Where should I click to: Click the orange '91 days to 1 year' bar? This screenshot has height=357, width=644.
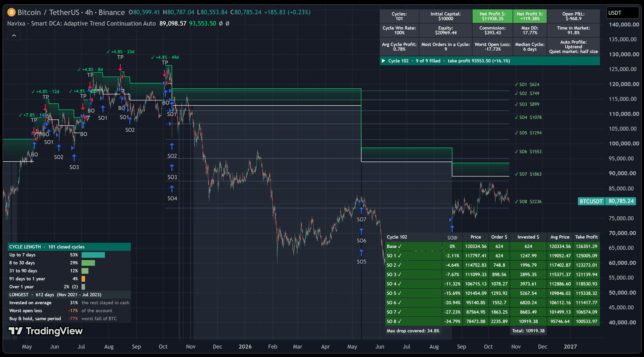point(83,279)
